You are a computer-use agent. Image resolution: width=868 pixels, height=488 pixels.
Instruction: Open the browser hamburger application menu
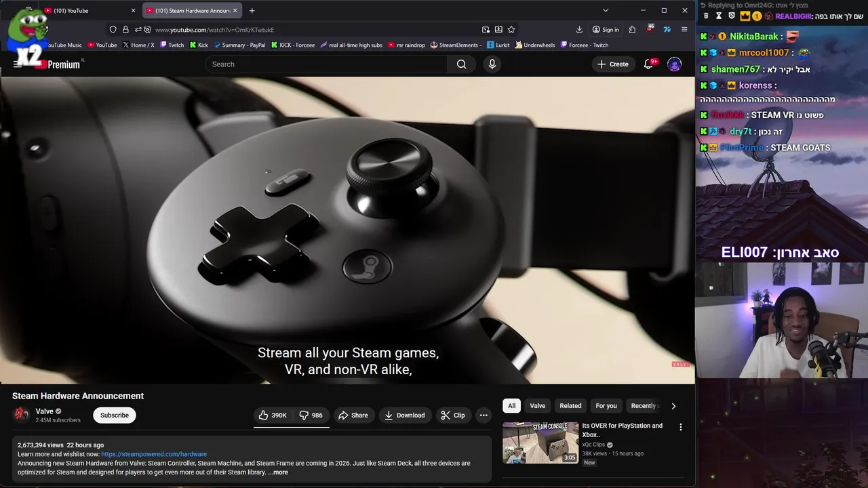point(684,30)
